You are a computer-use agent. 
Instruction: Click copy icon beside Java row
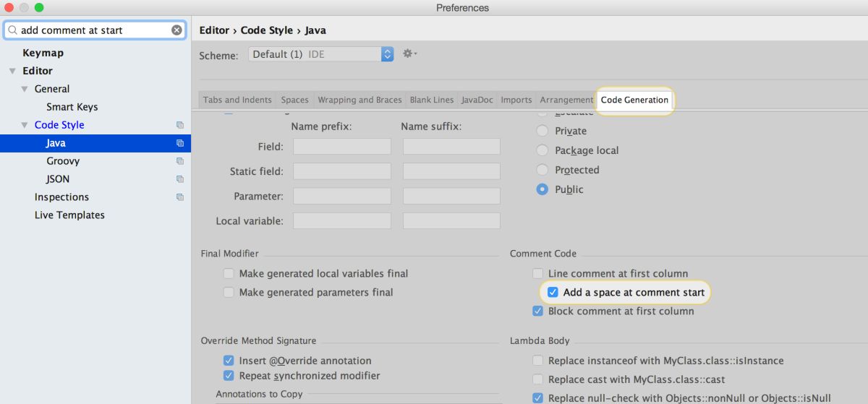[x=180, y=143]
